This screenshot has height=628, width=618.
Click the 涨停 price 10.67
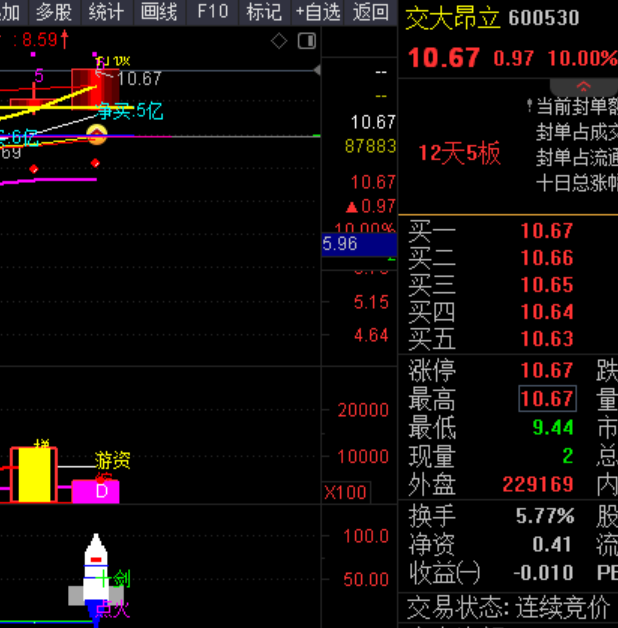pyautogui.click(x=547, y=370)
